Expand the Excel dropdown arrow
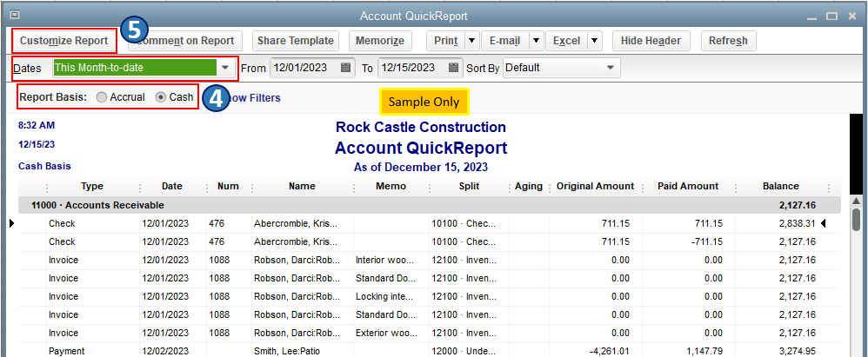This screenshot has width=868, height=357. click(x=594, y=41)
